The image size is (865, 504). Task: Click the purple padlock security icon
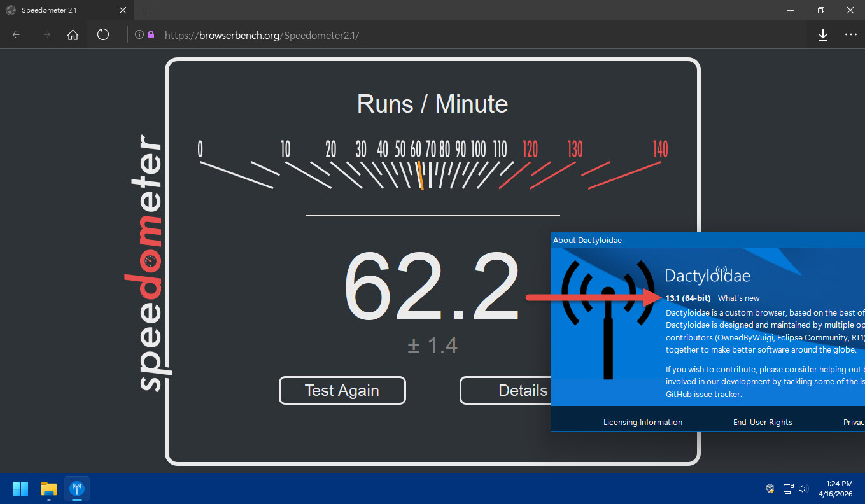(151, 35)
